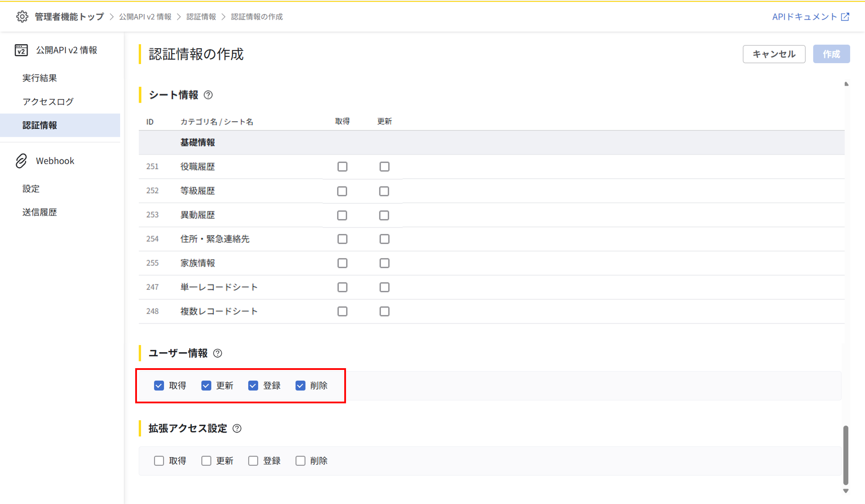
Task: Uncheck 更新 under ユーザー情報
Action: click(x=206, y=386)
